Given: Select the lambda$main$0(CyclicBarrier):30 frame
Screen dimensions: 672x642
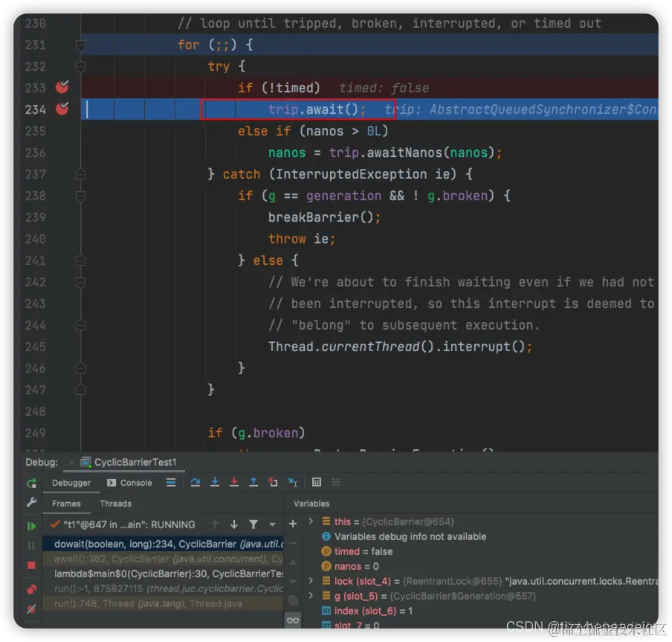Looking at the screenshot, I should pos(164,574).
